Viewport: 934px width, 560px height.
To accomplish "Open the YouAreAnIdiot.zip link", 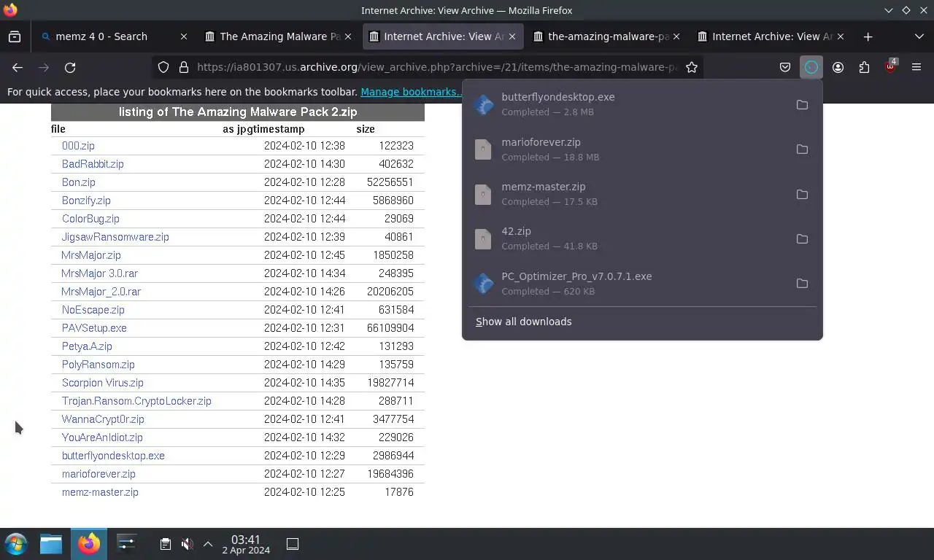I will (x=102, y=437).
